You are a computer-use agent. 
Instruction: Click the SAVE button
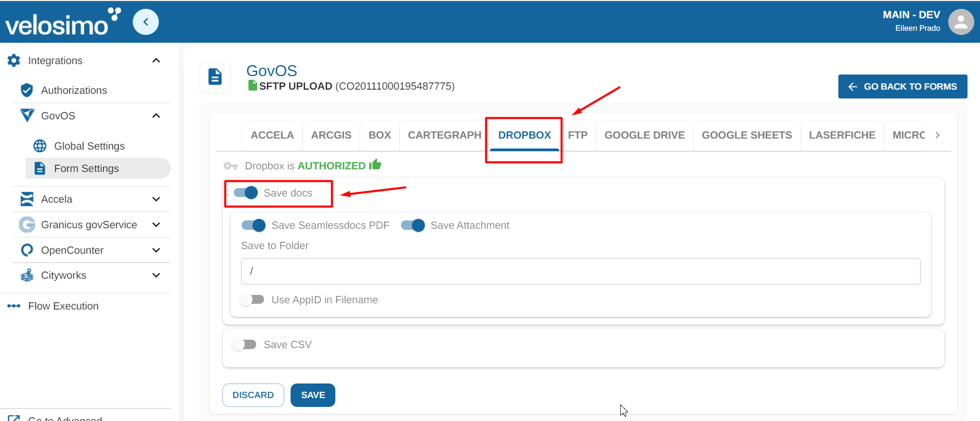click(313, 395)
